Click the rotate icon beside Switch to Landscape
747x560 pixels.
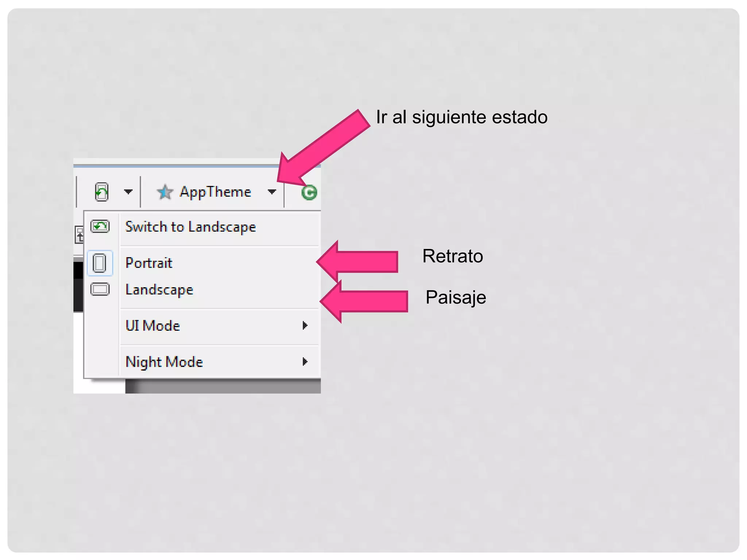pos(100,226)
